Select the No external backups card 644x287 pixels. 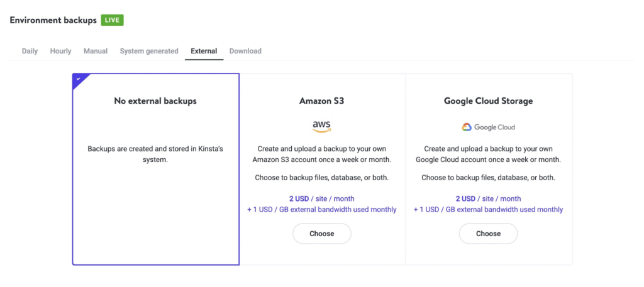point(156,170)
